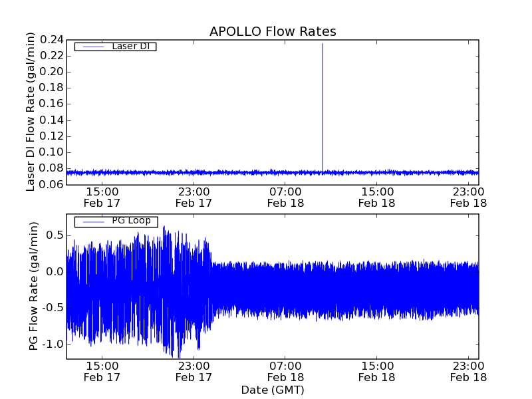Screen dimensions: 532x399
Task: Select the 0.14 y-axis tick label
Action: coord(52,120)
